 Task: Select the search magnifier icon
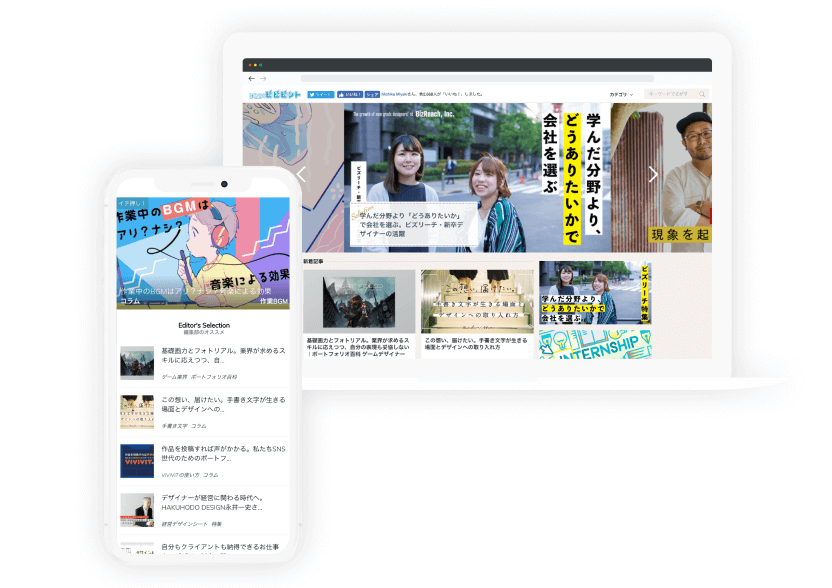pos(702,93)
